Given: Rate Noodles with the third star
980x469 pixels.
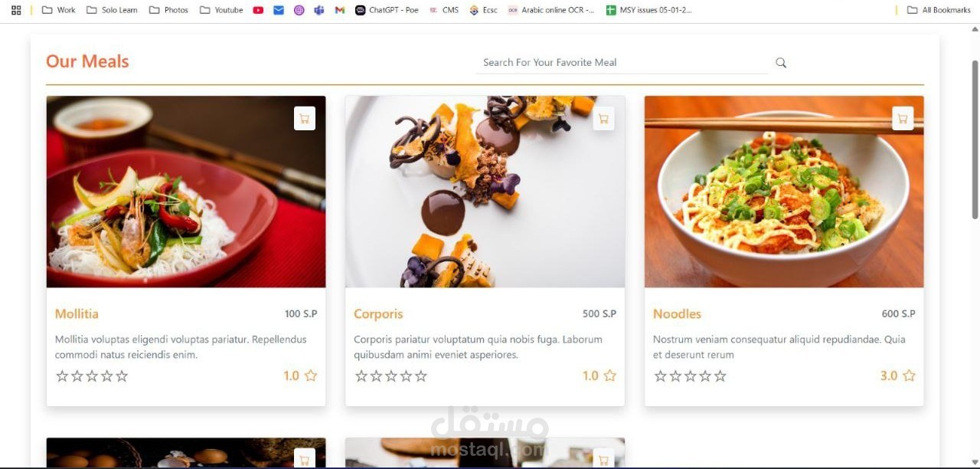Looking at the screenshot, I should pyautogui.click(x=690, y=376).
